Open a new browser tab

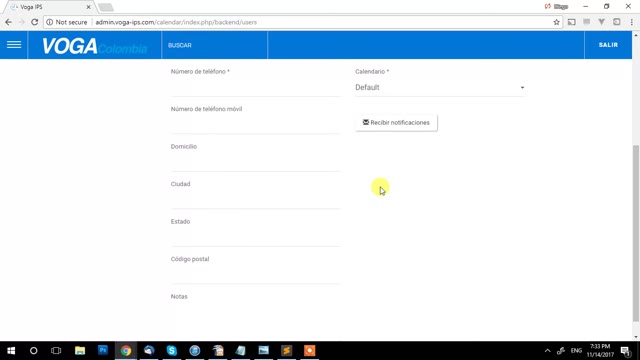coord(106,7)
